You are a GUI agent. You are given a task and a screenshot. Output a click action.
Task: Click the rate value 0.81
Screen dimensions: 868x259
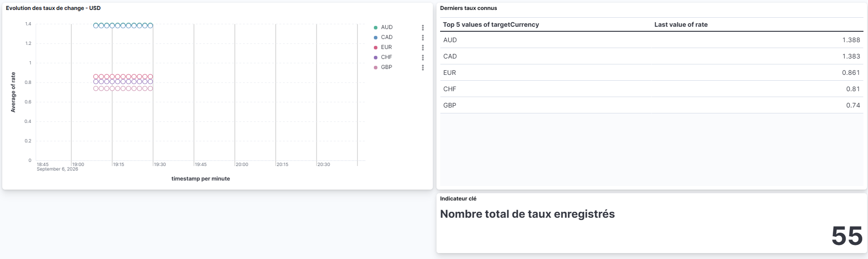click(x=853, y=89)
